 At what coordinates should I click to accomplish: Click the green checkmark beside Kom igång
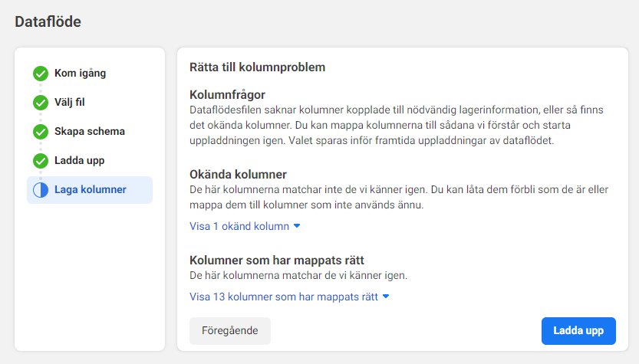pyautogui.click(x=41, y=74)
